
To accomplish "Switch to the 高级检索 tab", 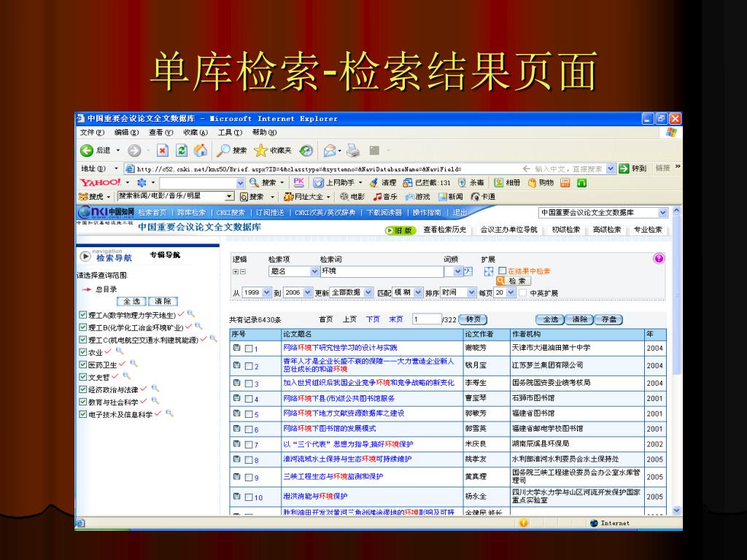I will tap(607, 230).
